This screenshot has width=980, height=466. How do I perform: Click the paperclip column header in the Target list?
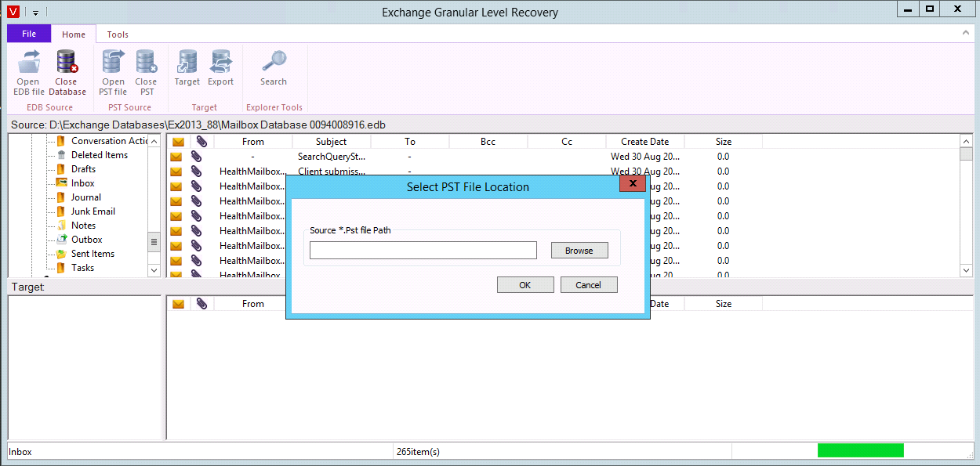[x=201, y=304]
